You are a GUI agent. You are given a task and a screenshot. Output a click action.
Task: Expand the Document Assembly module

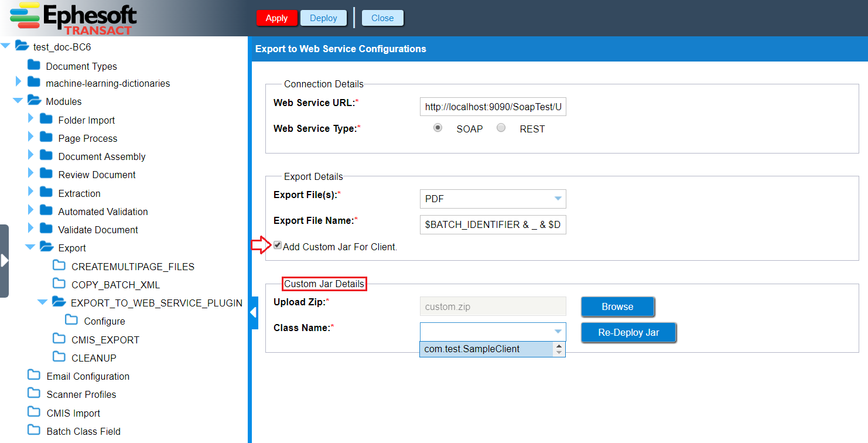click(x=31, y=155)
